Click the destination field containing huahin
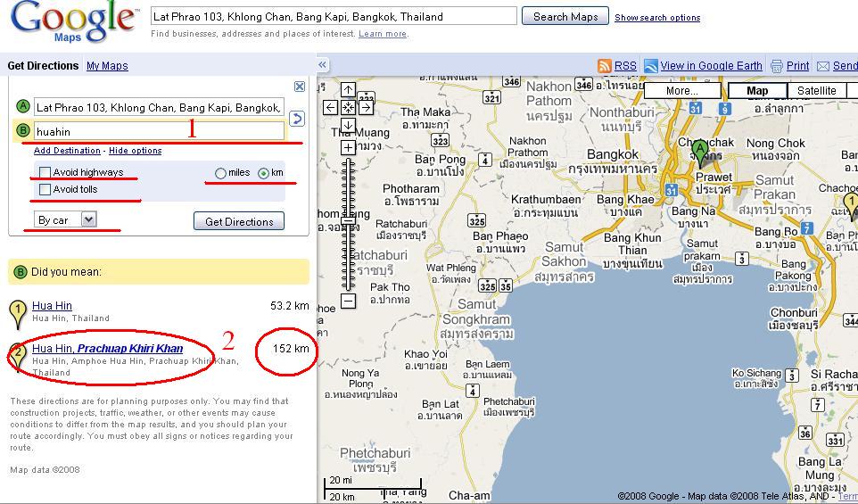The height and width of the screenshot is (504, 858). [x=160, y=131]
